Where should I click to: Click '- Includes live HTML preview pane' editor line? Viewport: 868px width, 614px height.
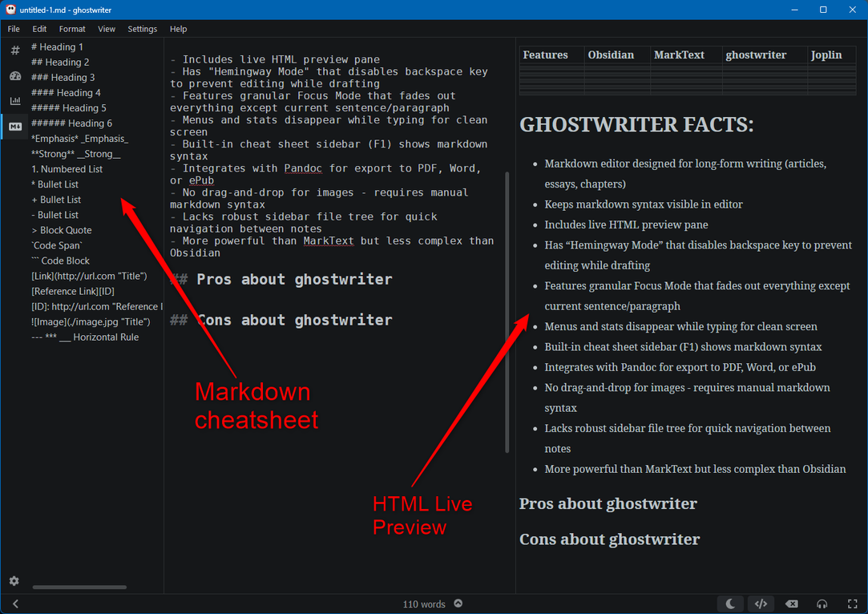[275, 59]
